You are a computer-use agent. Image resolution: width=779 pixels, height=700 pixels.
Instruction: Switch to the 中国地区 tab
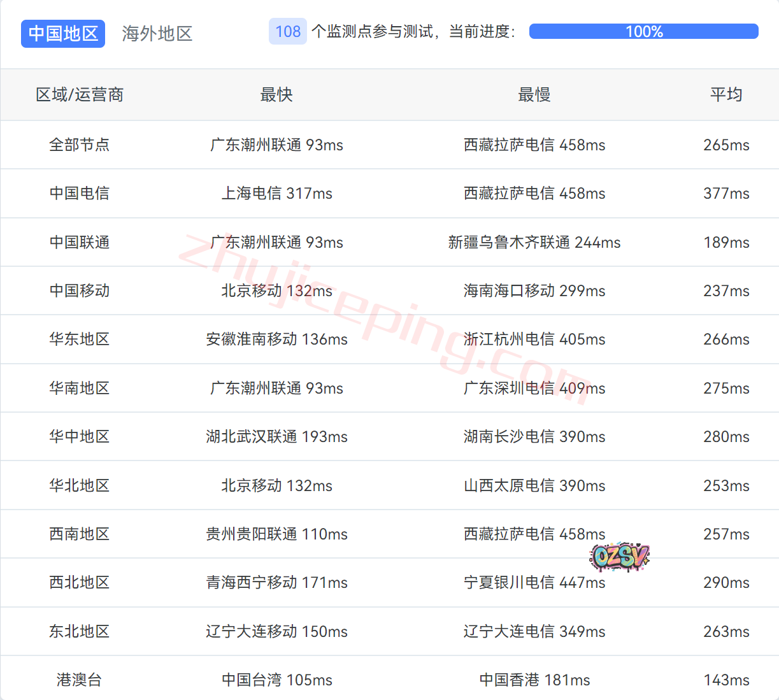point(63,34)
